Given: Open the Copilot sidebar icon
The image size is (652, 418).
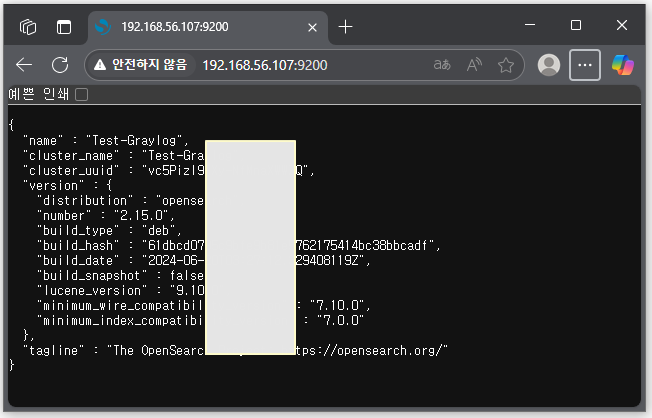Looking at the screenshot, I should pyautogui.click(x=622, y=65).
